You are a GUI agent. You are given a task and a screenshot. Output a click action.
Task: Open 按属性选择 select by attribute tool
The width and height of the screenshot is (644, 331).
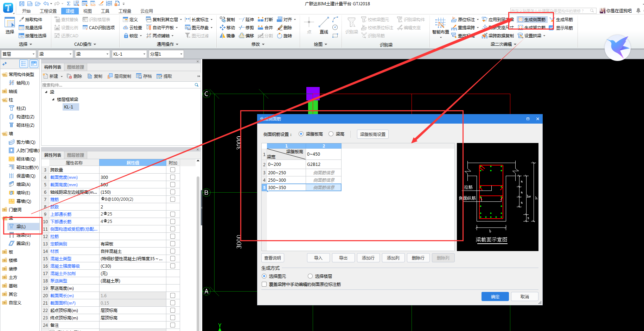[x=33, y=36]
